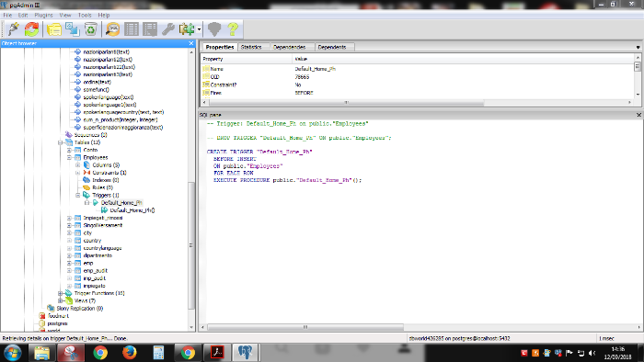Select the somefunc() function
The width and height of the screenshot is (644, 362).
pos(96,89)
